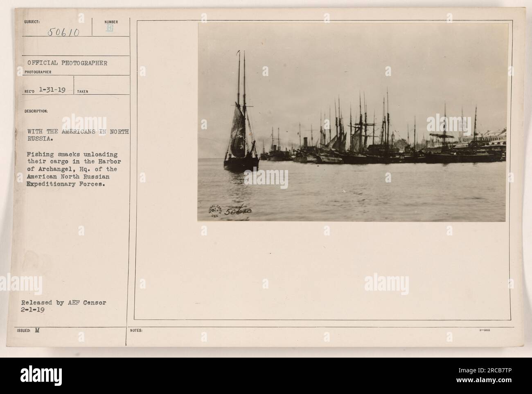The width and height of the screenshot is (532, 394).
Task: Click the Signal Corps stamp on the photo
Action: click(x=215, y=210)
